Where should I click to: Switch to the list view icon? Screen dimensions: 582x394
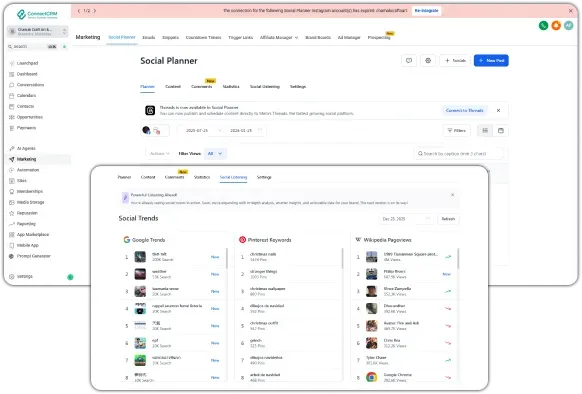[x=485, y=130]
